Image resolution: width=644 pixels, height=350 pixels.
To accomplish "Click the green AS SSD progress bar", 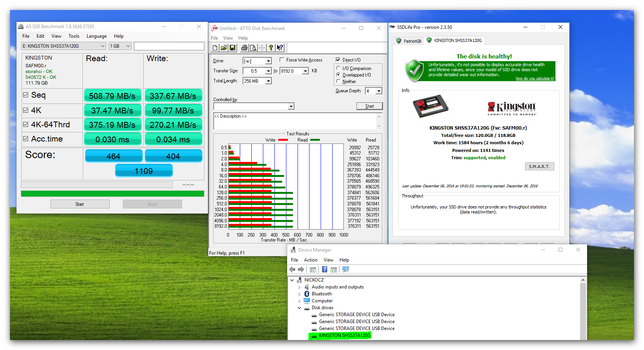I will (x=112, y=194).
